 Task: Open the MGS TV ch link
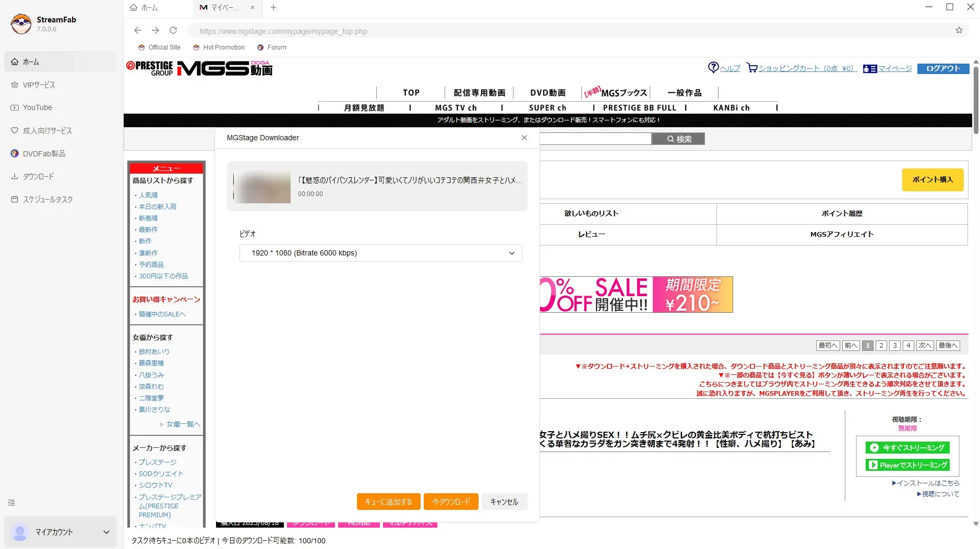tap(456, 107)
